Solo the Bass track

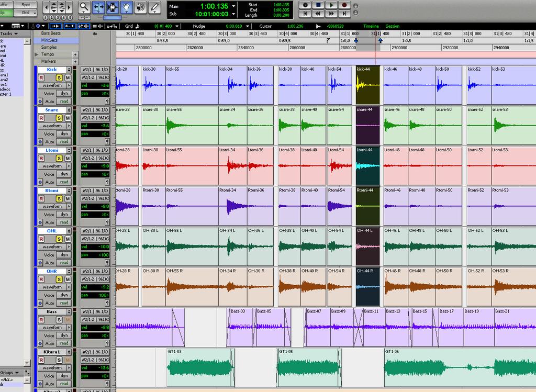(59, 320)
